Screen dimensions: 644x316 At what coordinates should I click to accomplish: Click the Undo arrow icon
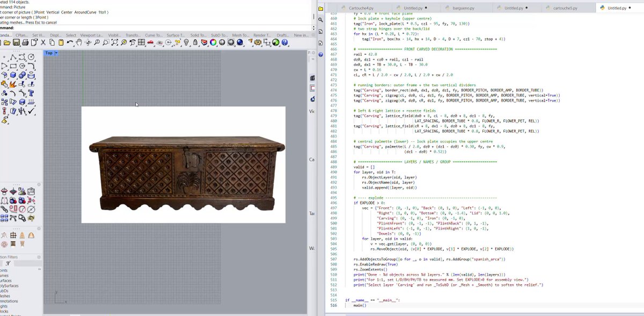tap(70, 42)
